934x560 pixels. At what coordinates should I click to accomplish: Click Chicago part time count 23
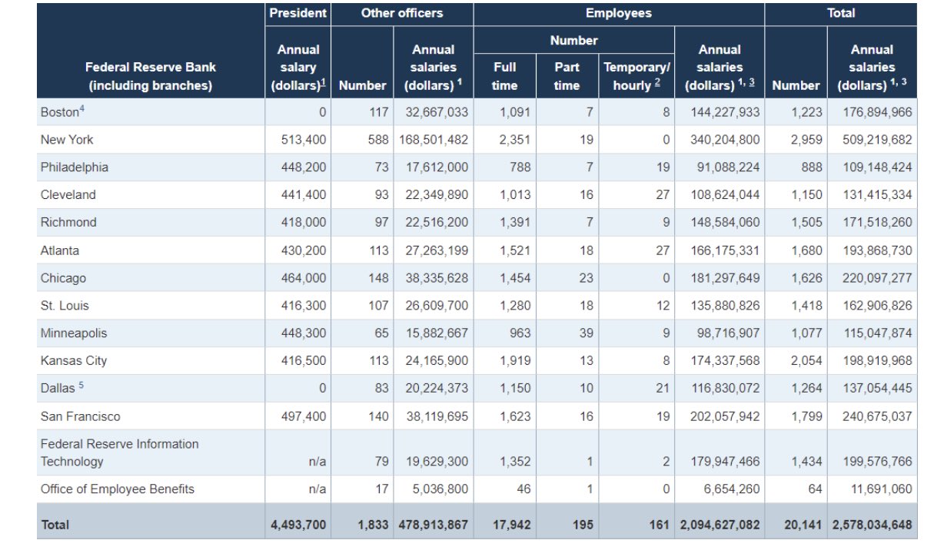coord(587,278)
